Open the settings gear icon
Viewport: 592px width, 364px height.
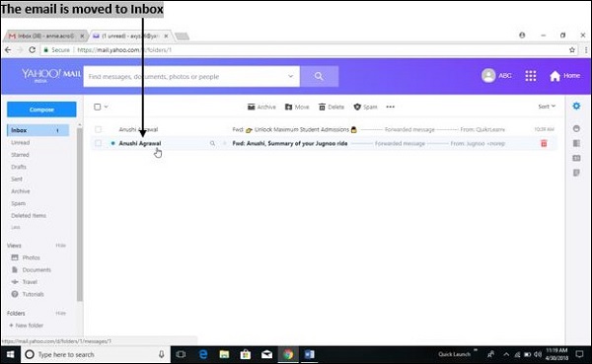pos(576,107)
